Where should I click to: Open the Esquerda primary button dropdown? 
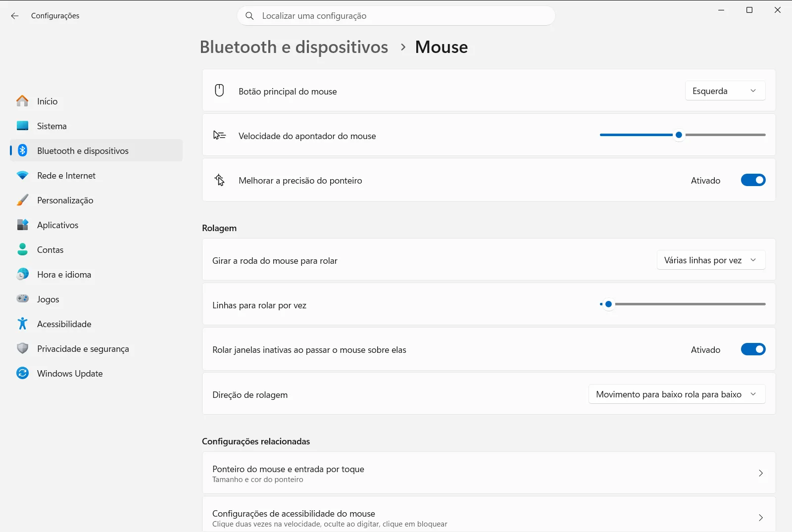[725, 91]
